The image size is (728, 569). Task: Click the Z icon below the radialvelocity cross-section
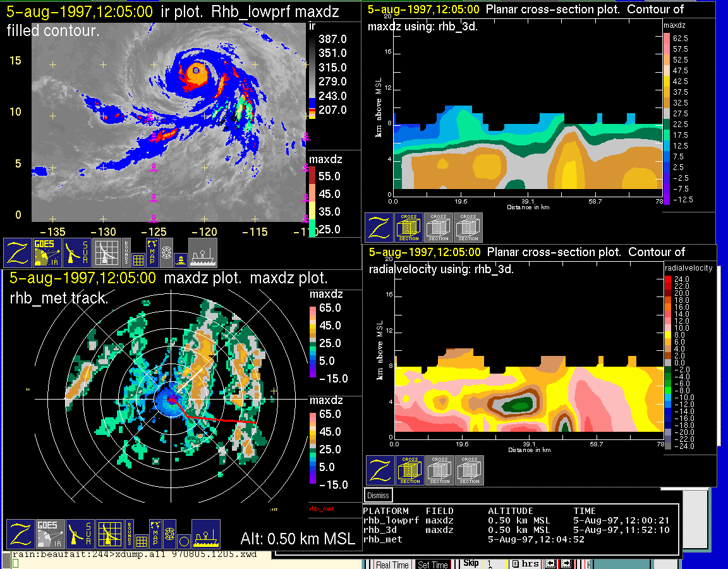pyautogui.click(x=379, y=470)
